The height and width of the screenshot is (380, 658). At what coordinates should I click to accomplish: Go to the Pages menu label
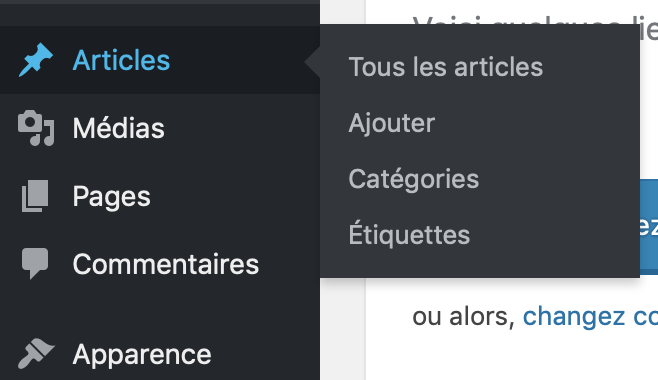(x=111, y=196)
